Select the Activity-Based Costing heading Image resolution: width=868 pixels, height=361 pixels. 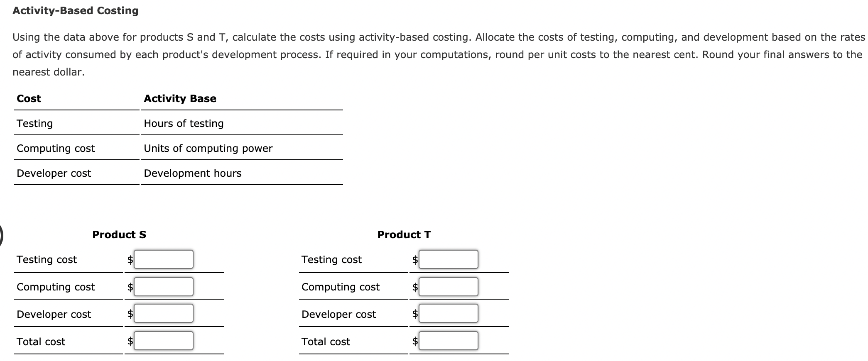[x=75, y=11]
